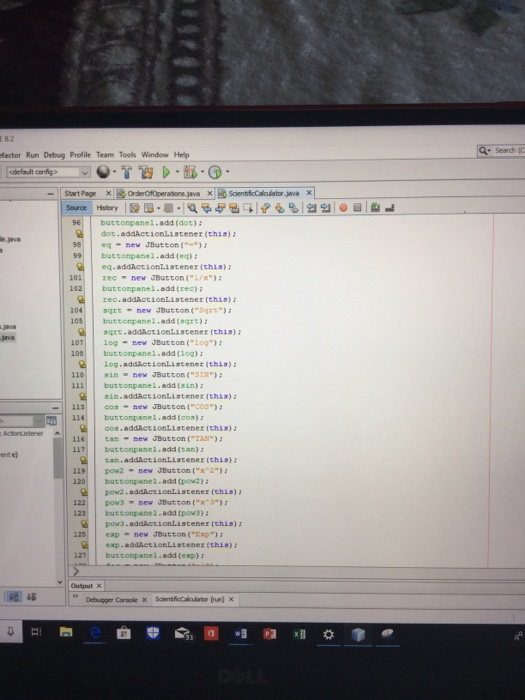525x700 pixels.
Task: Open the Team menu
Action: coord(105,155)
